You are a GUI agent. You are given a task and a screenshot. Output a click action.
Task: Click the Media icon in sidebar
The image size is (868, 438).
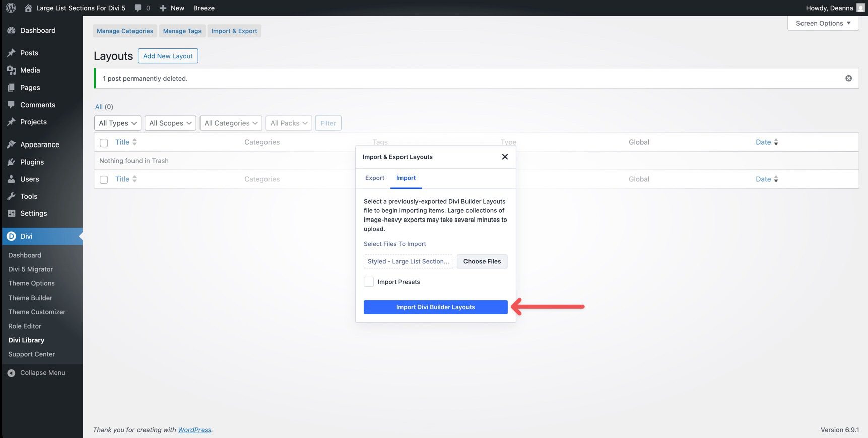pyautogui.click(x=11, y=70)
